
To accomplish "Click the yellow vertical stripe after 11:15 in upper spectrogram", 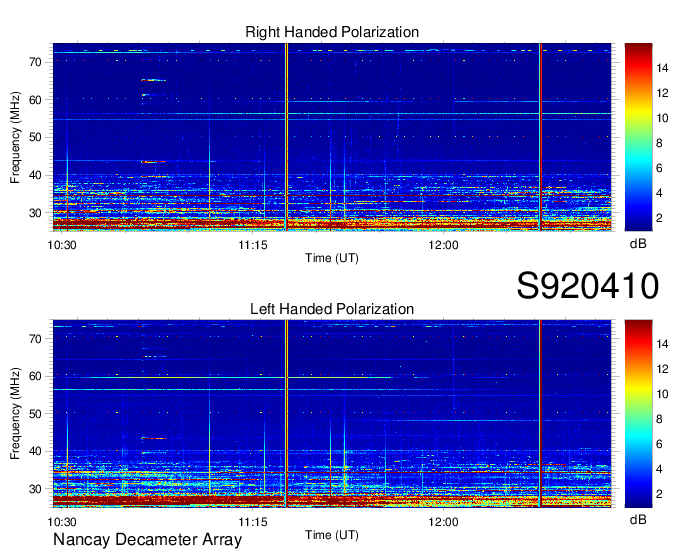I will click(287, 137).
